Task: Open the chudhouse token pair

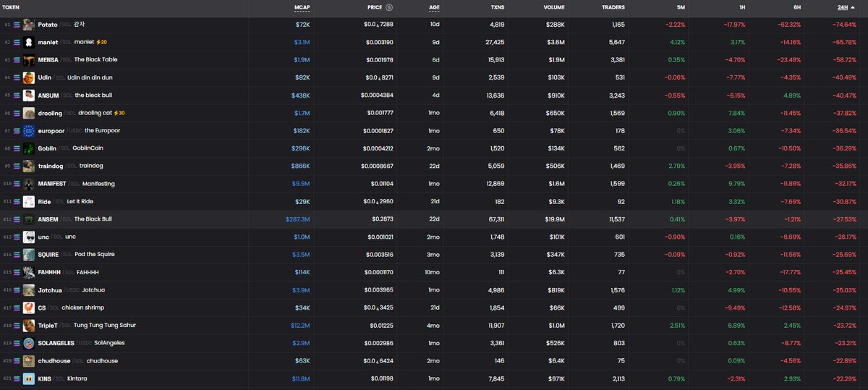Action: pos(434,361)
